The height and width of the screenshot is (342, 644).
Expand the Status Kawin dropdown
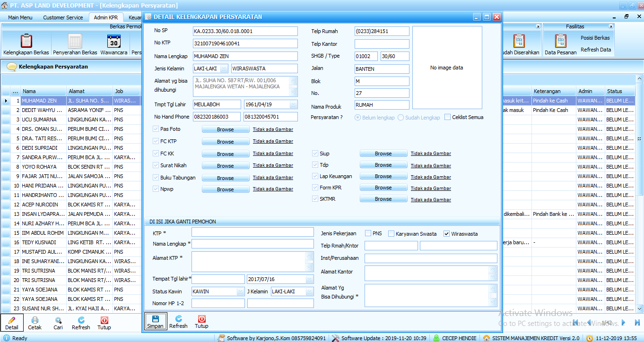pos(240,291)
